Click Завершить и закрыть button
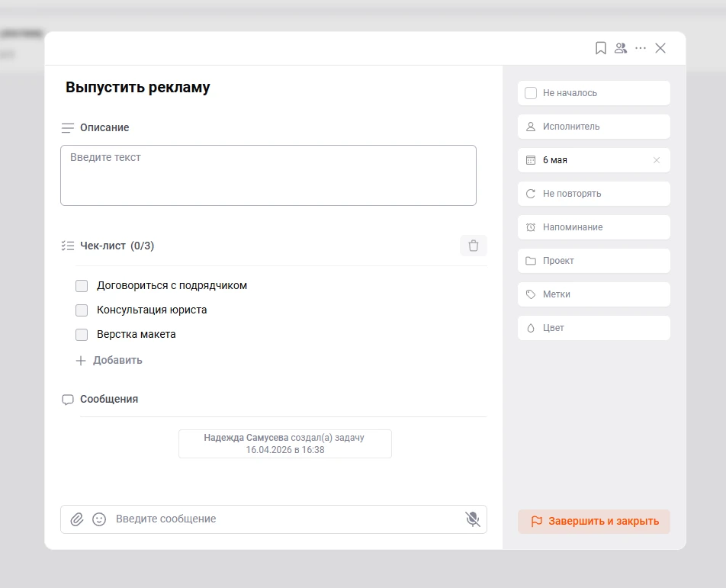Viewport: 726px width, 588px height. point(594,522)
